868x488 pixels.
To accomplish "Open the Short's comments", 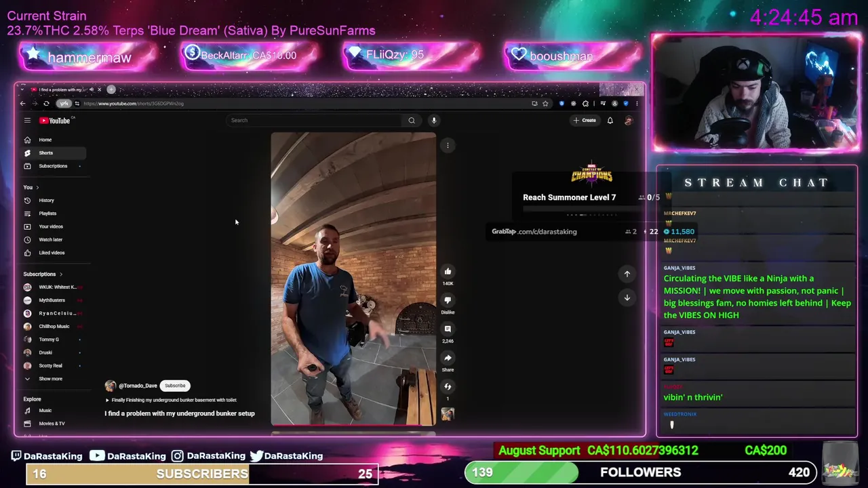I will tap(448, 329).
